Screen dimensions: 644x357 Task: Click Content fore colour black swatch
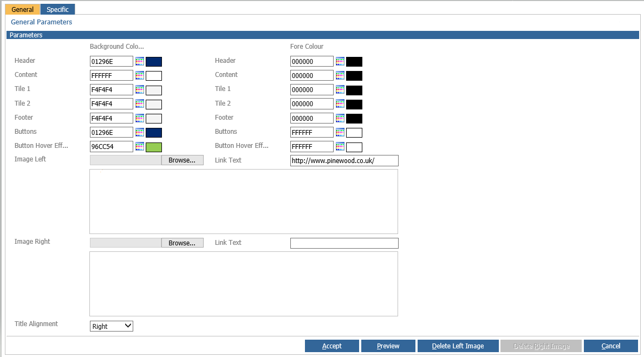(x=354, y=76)
